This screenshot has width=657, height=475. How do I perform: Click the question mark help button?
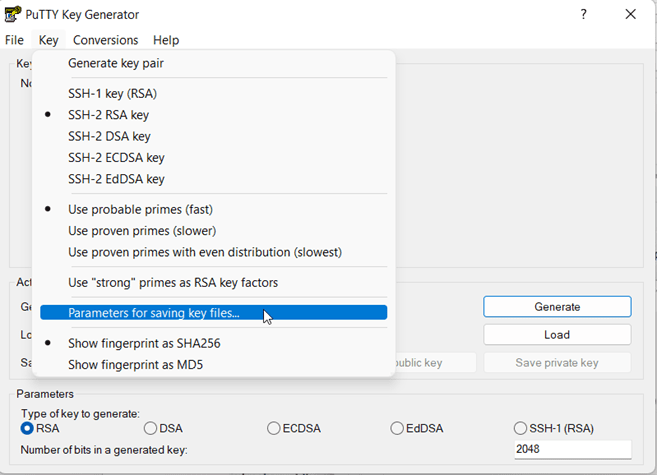tap(583, 15)
